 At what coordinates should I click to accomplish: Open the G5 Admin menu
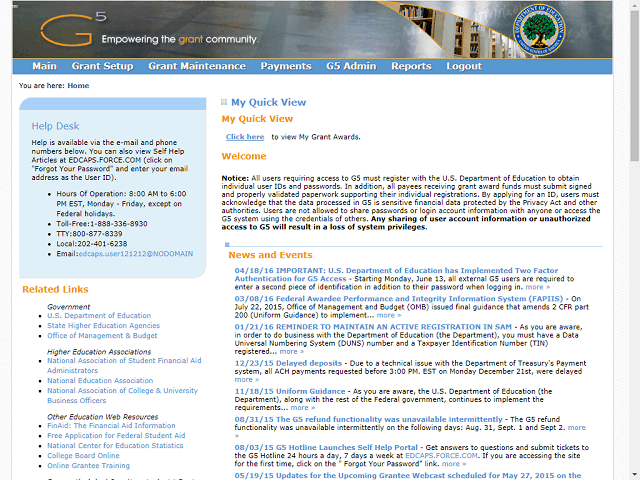click(351, 66)
